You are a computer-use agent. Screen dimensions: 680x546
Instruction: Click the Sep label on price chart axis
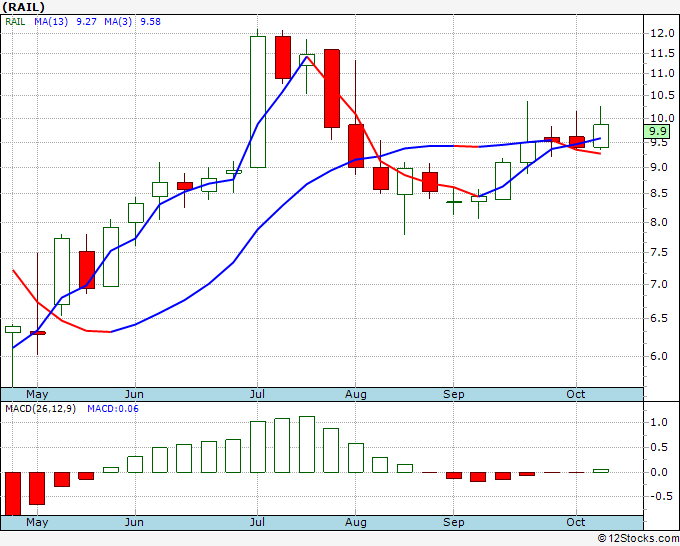coord(454,395)
